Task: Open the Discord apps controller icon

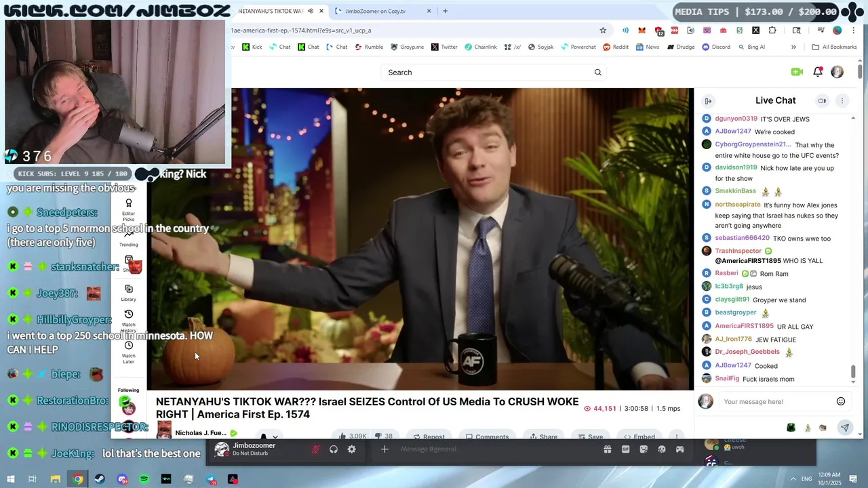Action: point(679,449)
